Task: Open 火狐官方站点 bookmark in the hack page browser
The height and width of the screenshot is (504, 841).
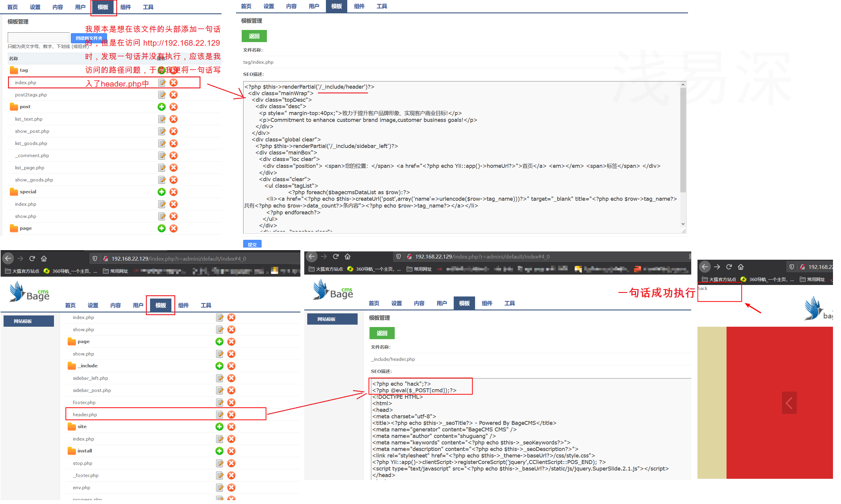Action: 719,280
